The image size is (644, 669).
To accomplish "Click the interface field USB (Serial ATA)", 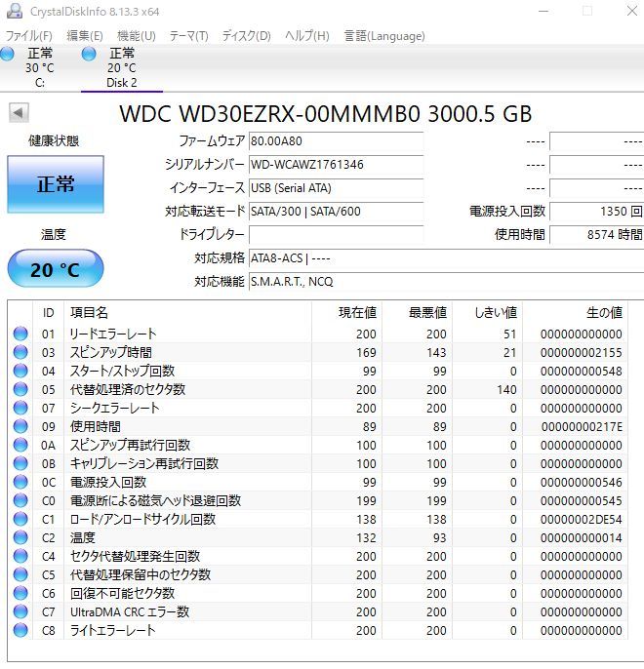I will coord(336,188).
